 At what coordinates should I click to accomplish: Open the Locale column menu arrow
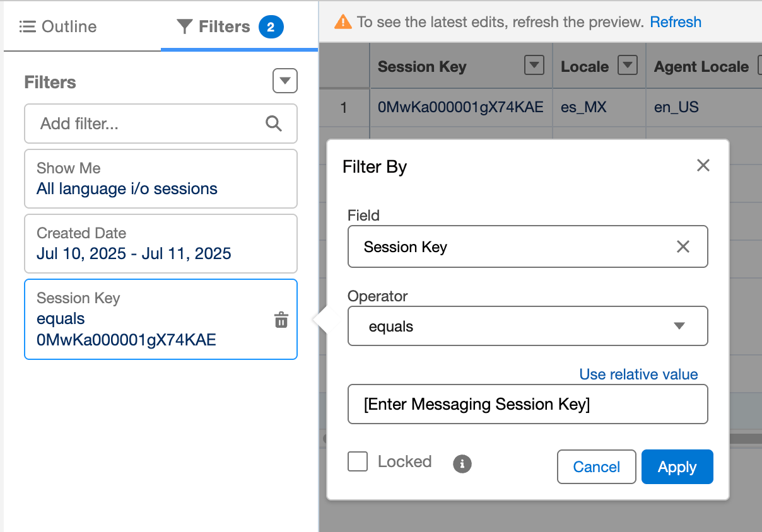tap(628, 65)
